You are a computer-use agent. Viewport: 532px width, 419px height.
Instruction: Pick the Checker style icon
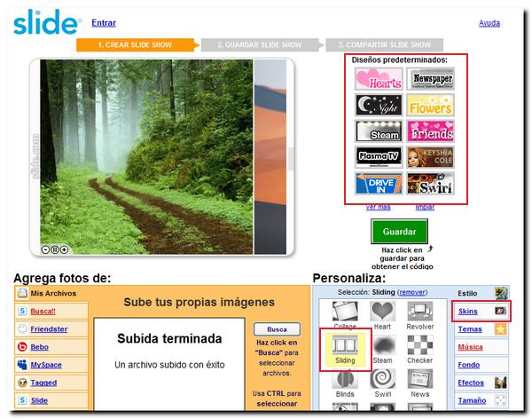[420, 344]
